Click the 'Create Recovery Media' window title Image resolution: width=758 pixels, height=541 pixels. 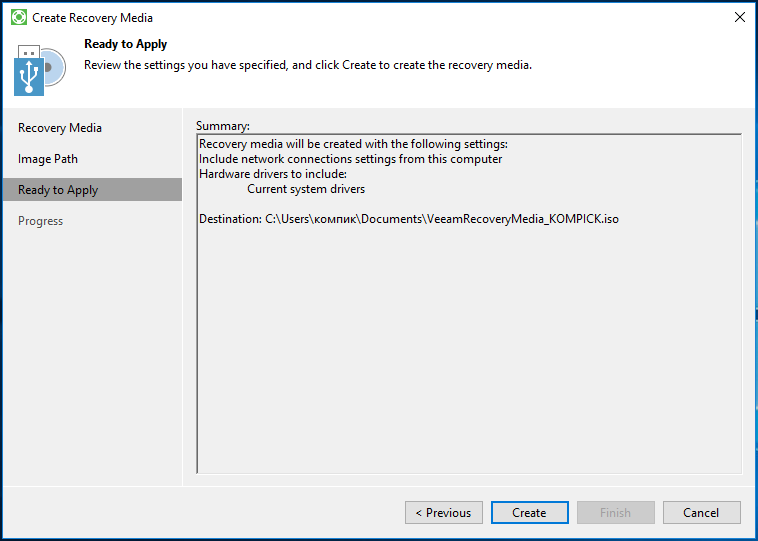click(x=92, y=18)
